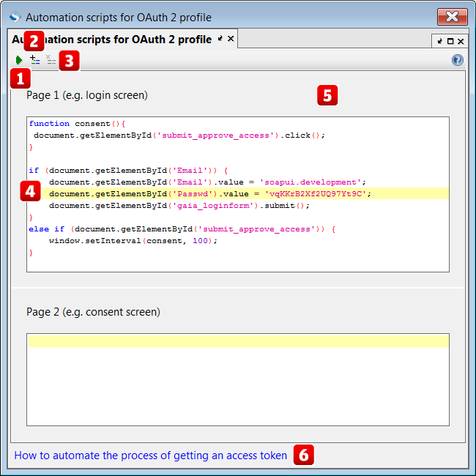Viewport: 476px width, 476px height.
Task: Close the dialog with the red X button
Action: (453, 17)
